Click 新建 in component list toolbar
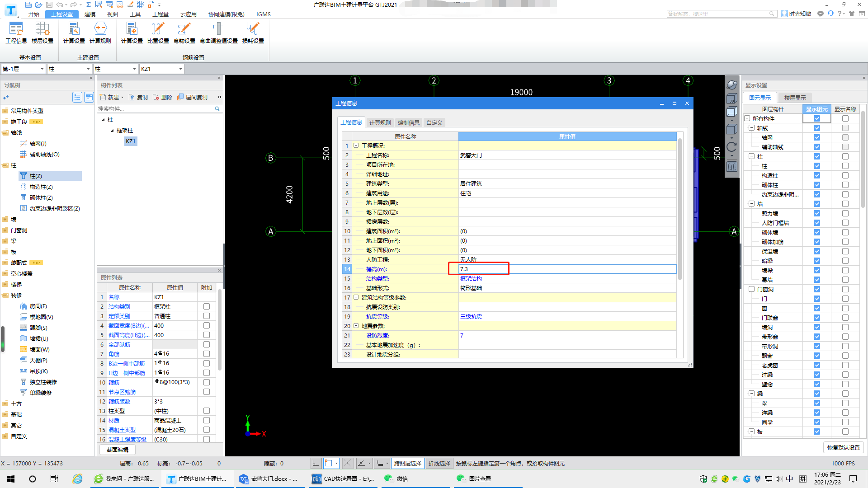Screen dimensions: 868x488 tap(111, 97)
